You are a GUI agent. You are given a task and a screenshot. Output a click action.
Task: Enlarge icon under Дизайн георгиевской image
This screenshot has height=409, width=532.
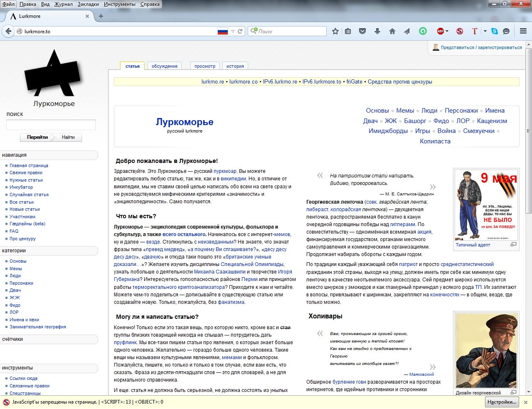(513, 392)
